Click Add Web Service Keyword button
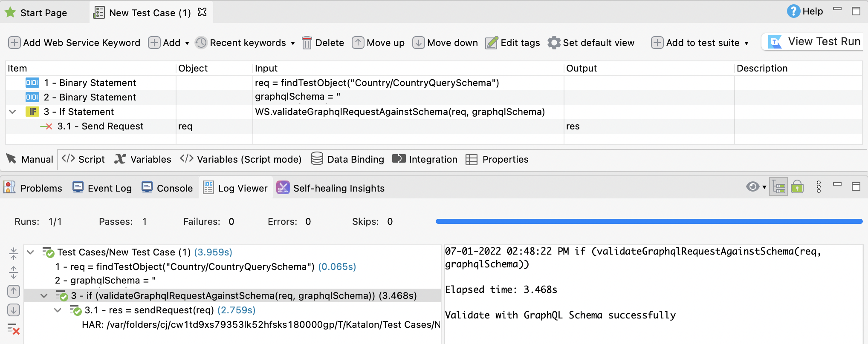Screen dimensions: 868x344 (x=74, y=43)
